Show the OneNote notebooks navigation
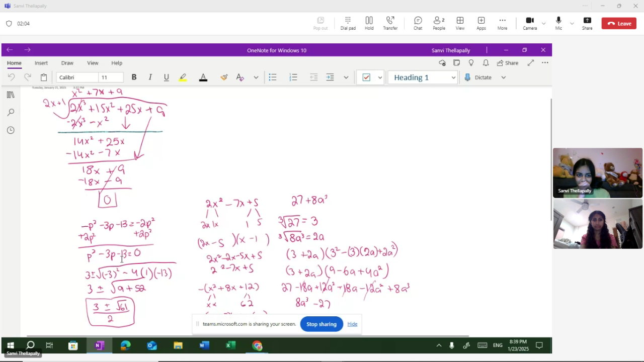This screenshot has height=362, width=644. [11, 95]
